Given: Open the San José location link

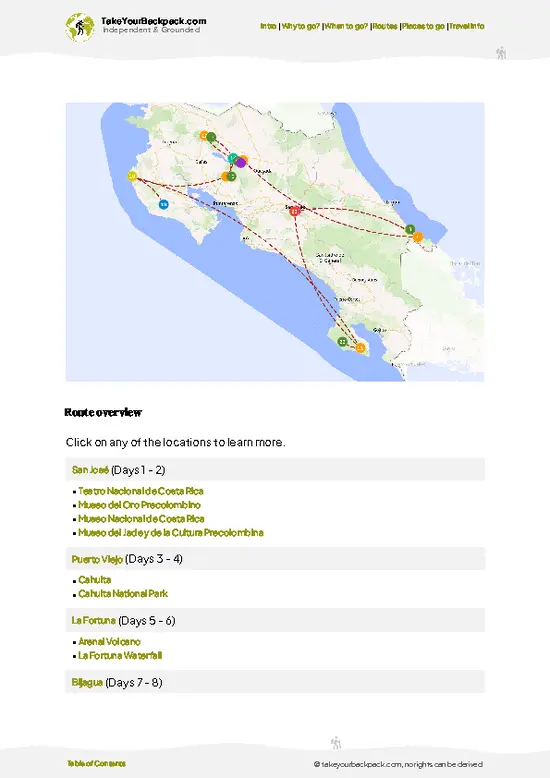Looking at the screenshot, I should click(x=90, y=470).
